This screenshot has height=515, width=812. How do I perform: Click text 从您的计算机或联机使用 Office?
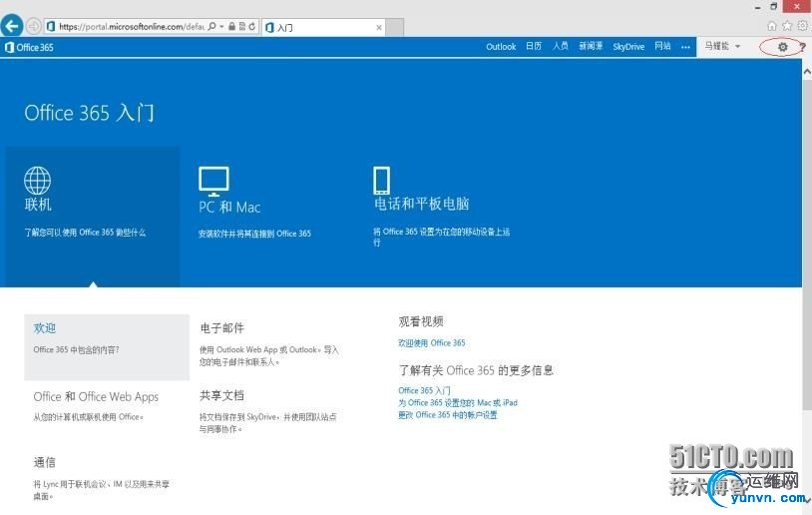[x=88, y=416]
